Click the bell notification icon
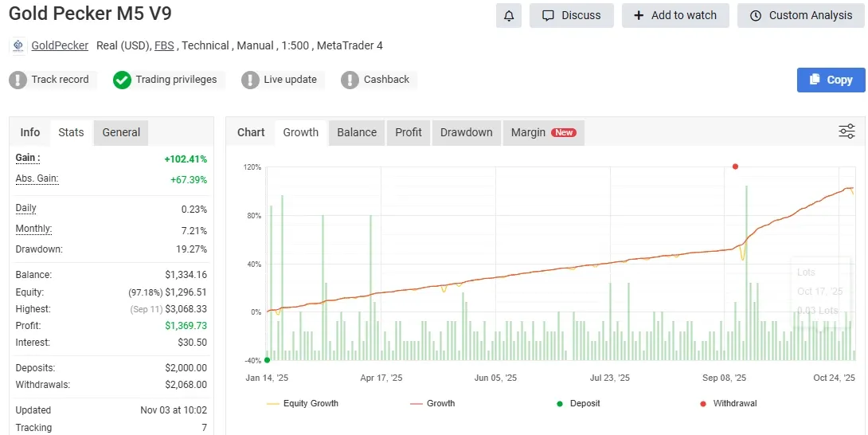 (509, 15)
